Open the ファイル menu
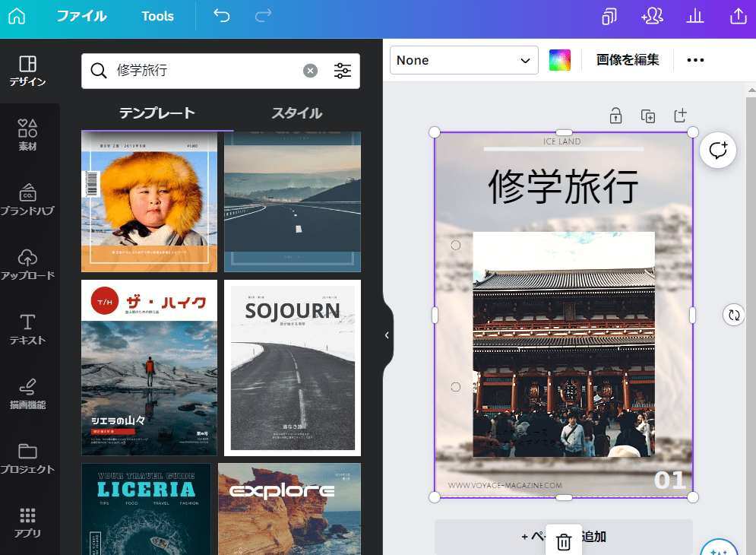Image resolution: width=756 pixels, height=555 pixels. (x=81, y=16)
